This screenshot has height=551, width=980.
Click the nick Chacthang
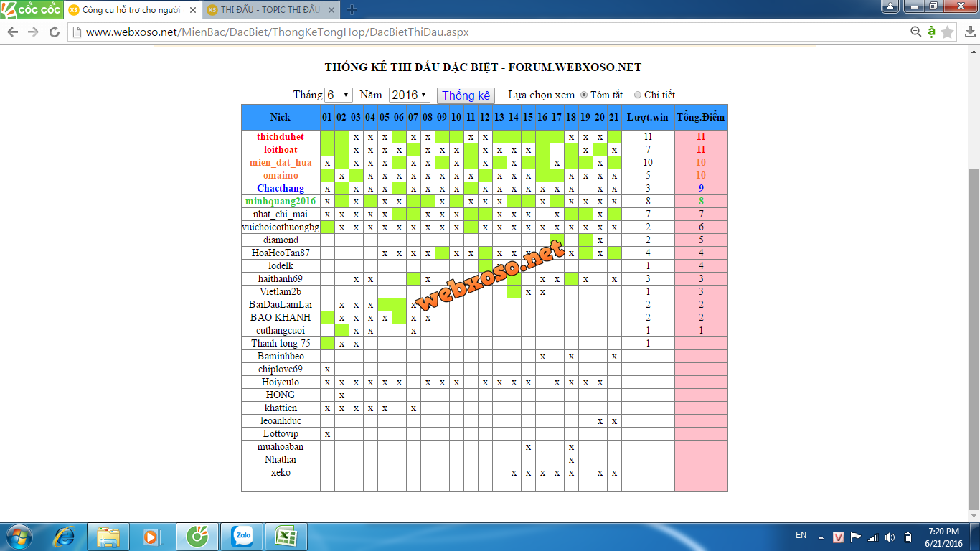pyautogui.click(x=281, y=188)
